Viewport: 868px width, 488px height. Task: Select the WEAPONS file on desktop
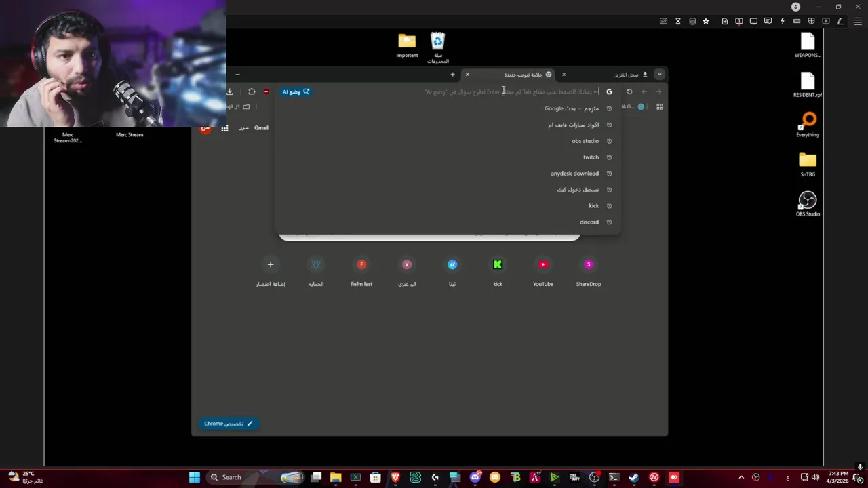click(808, 45)
